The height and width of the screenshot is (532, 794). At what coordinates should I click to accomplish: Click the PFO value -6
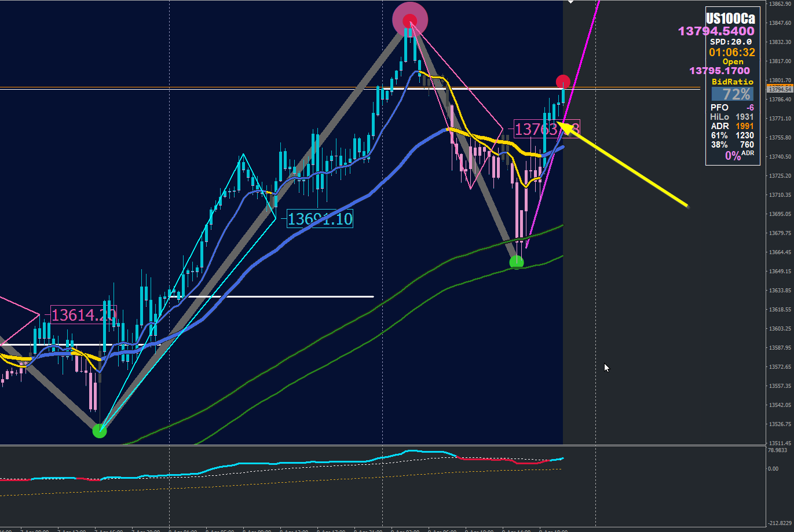click(x=750, y=107)
